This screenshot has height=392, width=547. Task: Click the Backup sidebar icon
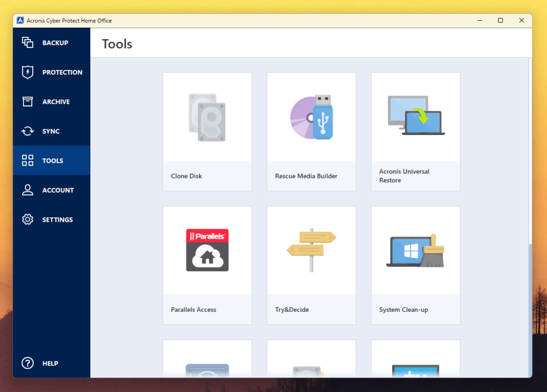click(28, 43)
